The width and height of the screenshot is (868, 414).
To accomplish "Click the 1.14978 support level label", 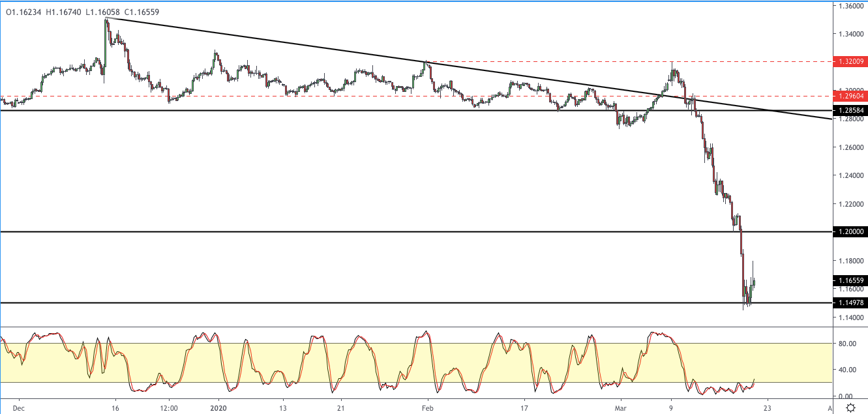I will click(851, 303).
